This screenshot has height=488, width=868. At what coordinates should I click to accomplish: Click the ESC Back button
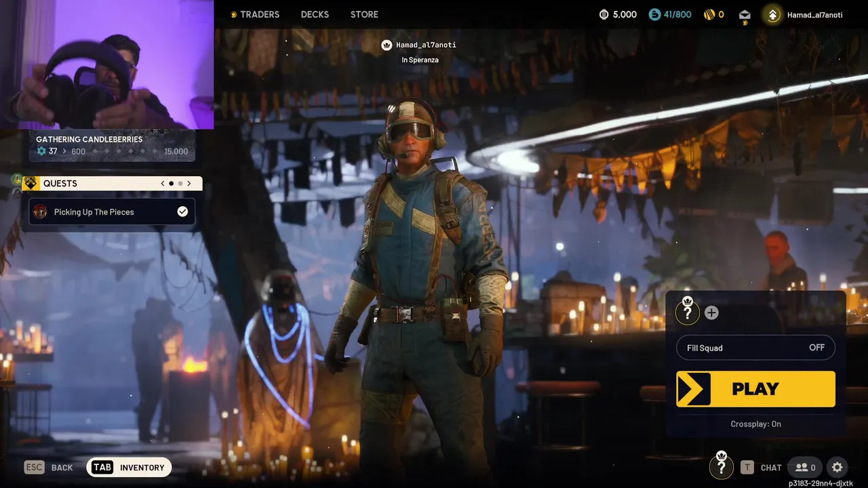[48, 467]
